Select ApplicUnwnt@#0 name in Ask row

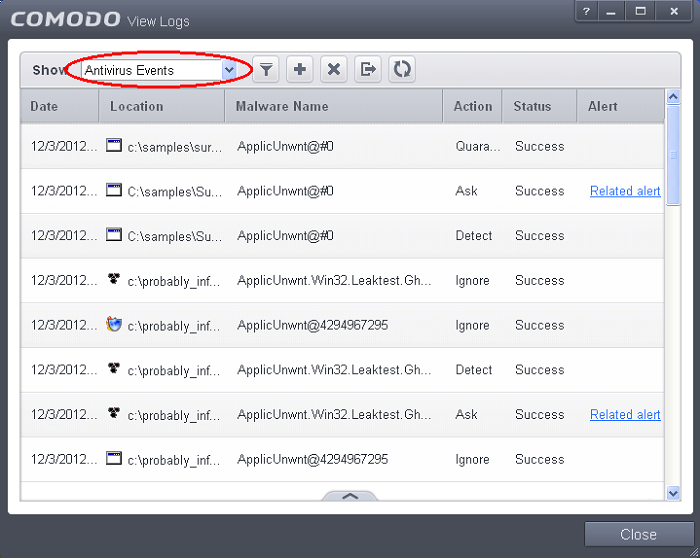coord(285,191)
